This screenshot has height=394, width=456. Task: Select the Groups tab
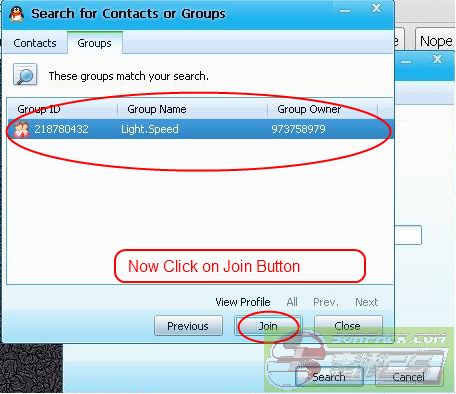tap(95, 43)
